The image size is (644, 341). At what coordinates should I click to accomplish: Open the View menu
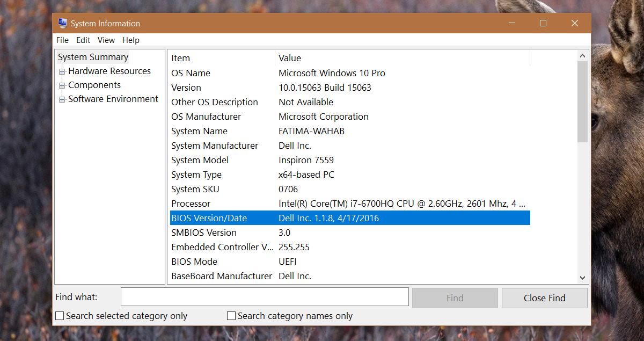coord(106,40)
